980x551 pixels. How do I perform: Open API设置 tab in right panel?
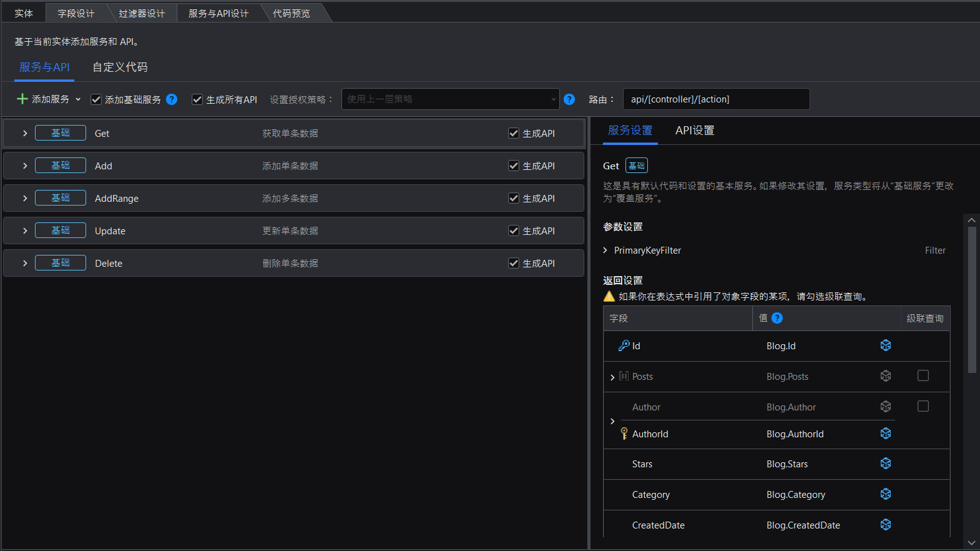695,130
